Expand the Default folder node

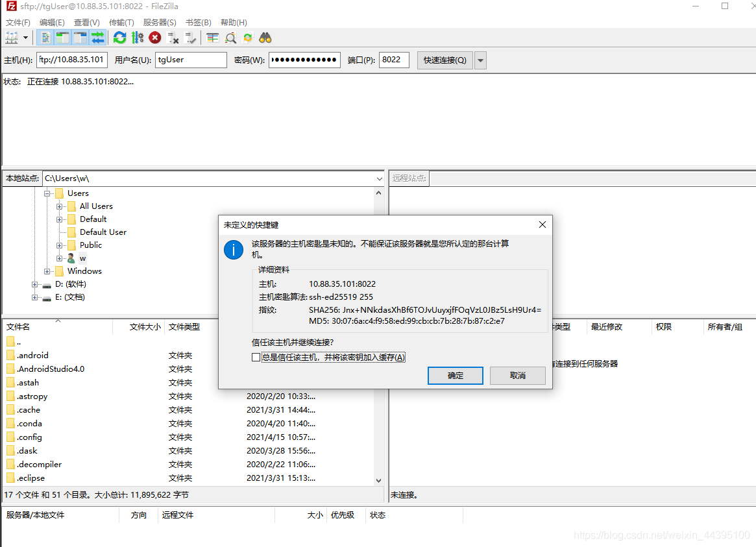click(x=59, y=219)
